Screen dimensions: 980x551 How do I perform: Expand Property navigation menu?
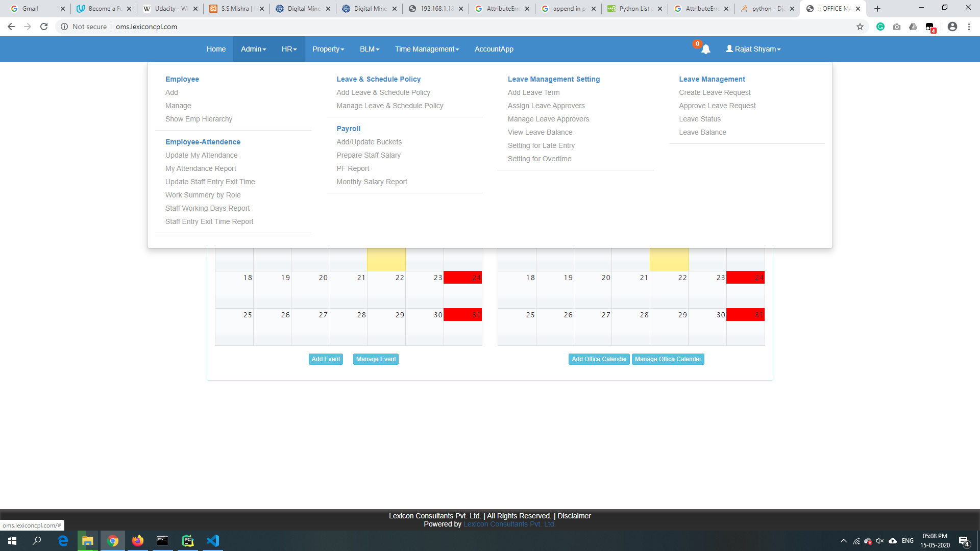point(328,48)
